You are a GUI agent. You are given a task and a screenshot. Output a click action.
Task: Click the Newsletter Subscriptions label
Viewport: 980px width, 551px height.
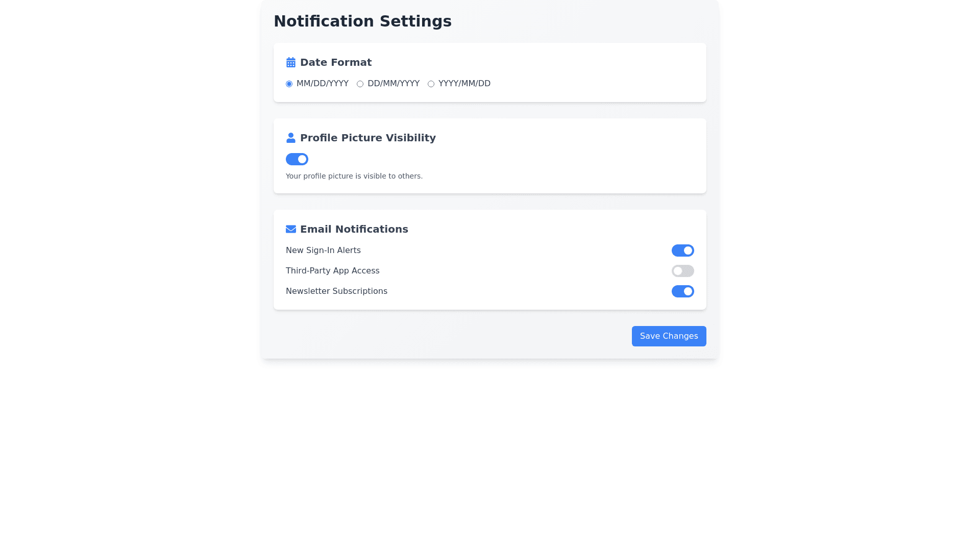336,291
